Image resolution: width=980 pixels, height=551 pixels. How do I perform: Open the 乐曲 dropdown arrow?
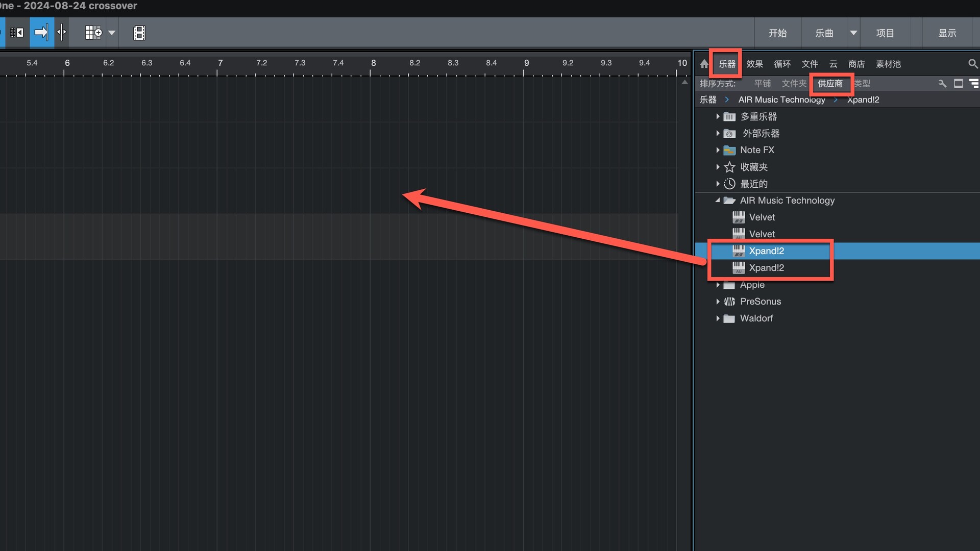coord(853,33)
